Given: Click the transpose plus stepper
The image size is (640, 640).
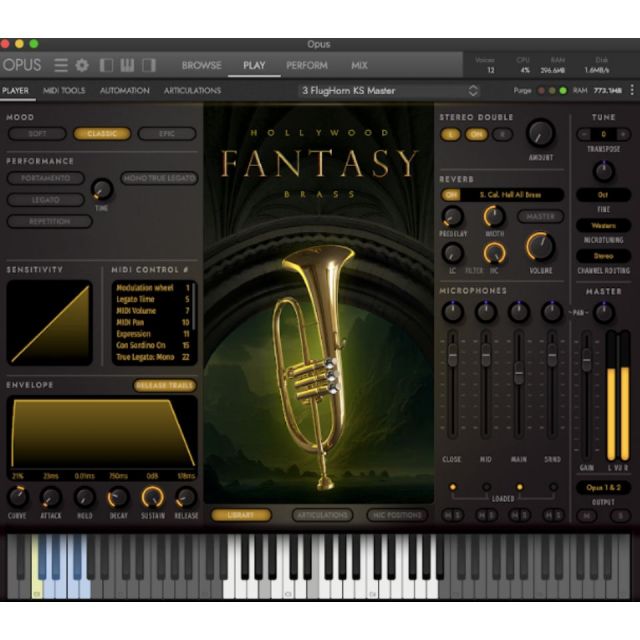Looking at the screenshot, I should pyautogui.click(x=623, y=134).
